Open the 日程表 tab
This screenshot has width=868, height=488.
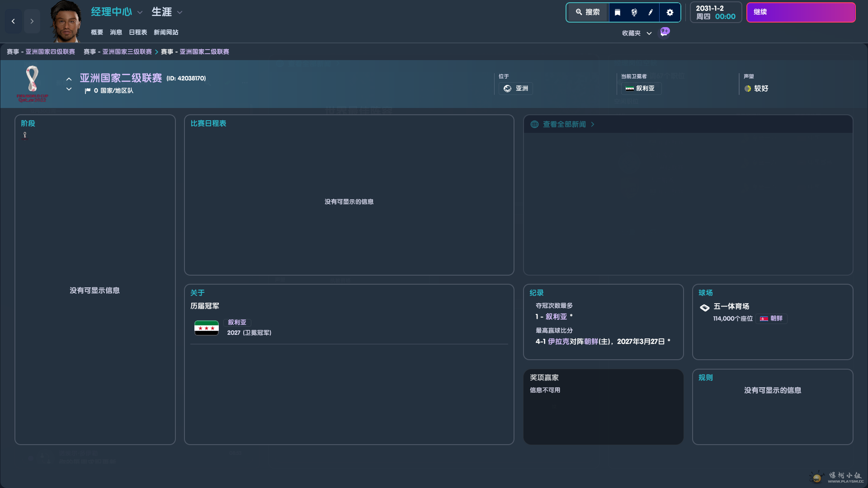(x=138, y=32)
